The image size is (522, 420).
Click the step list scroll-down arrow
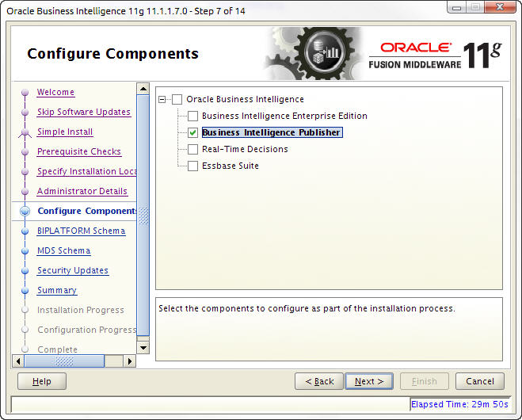[143, 348]
